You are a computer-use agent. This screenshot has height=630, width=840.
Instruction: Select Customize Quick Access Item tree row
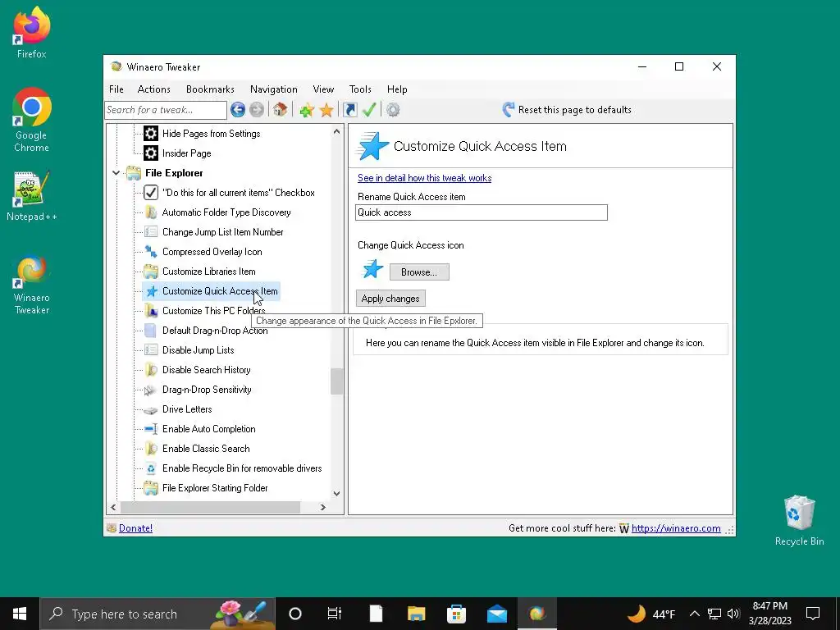click(212, 291)
